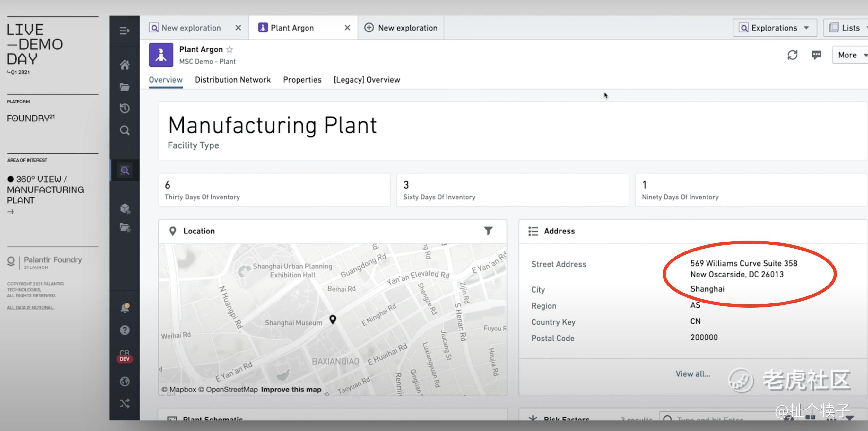Viewport: 868px width, 431px height.
Task: Open the Recent history icon in sidebar
Action: [x=125, y=108]
